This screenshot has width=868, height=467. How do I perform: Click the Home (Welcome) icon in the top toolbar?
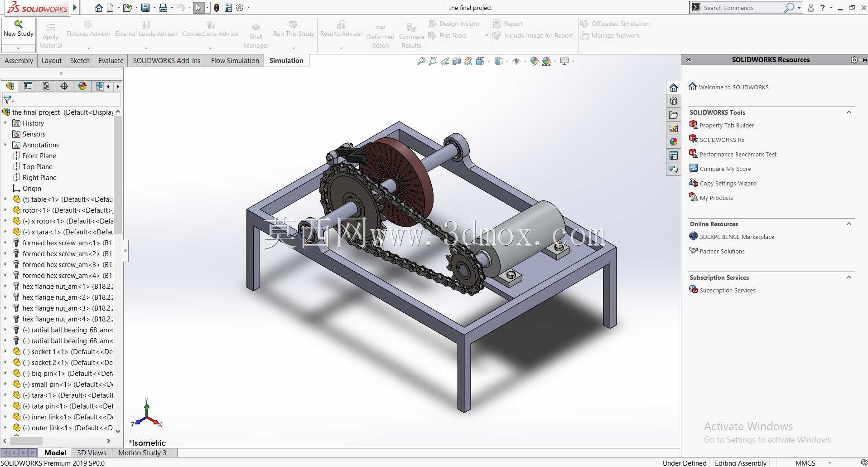click(x=98, y=8)
